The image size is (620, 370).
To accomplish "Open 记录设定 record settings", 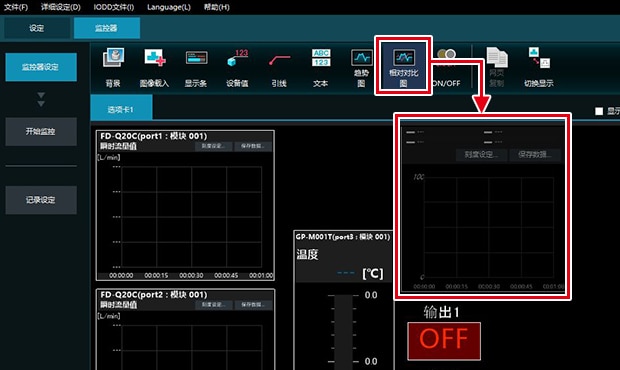I will pyautogui.click(x=41, y=200).
